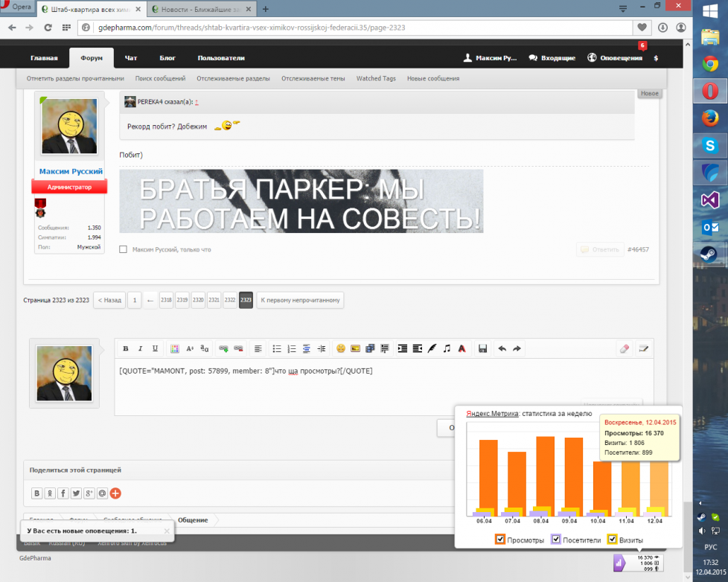Share page via Facebook icon
Image resolution: width=728 pixels, height=582 pixels.
point(63,493)
